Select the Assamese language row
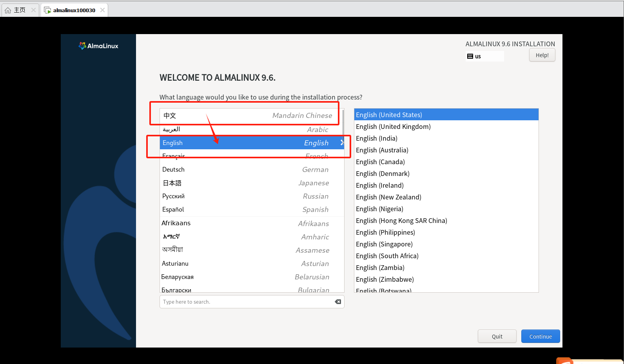The width and height of the screenshot is (624, 364). 251,250
